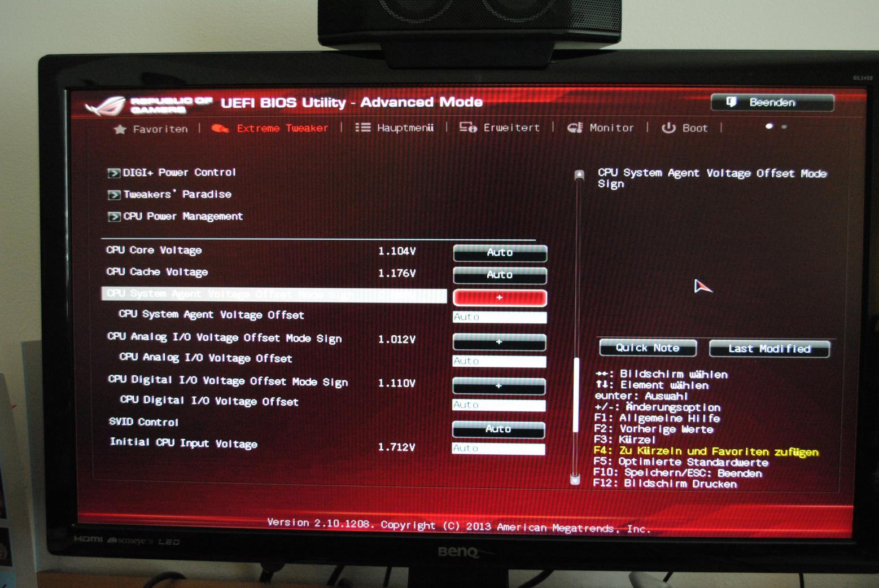Image resolution: width=879 pixels, height=588 pixels.
Task: Click the Beenden exit button
Action: tap(772, 102)
